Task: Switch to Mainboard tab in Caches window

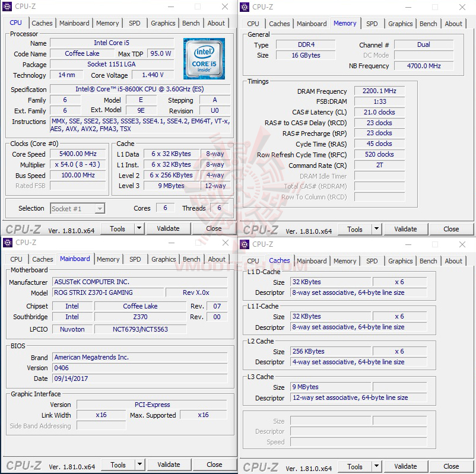Action: [x=312, y=261]
